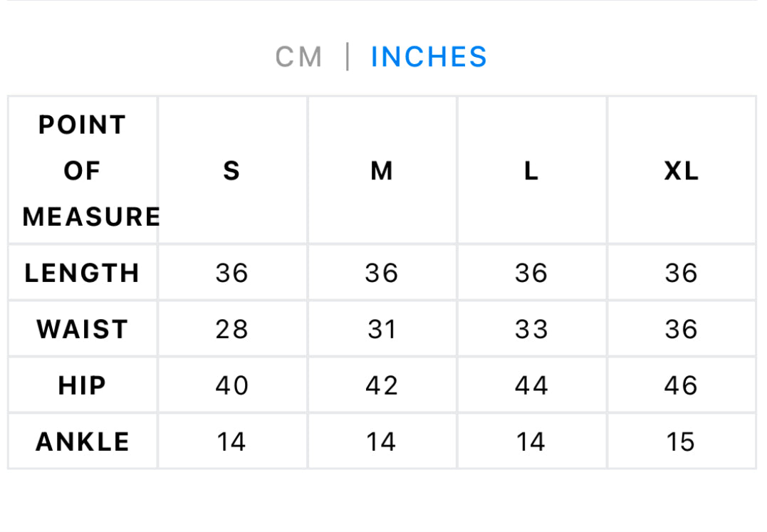The height and width of the screenshot is (532, 767).
Task: Select the S size column header
Action: [x=231, y=171]
